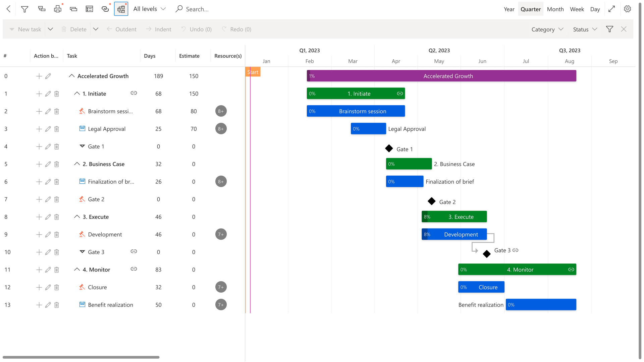Viewport: 644px width, 362px height.
Task: Open the Development resources badge 7+
Action: [x=221, y=234]
